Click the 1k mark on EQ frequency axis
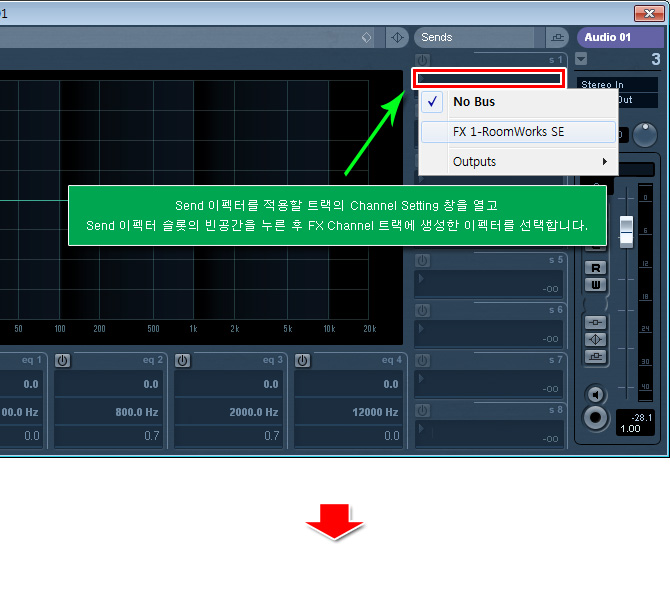Image resolution: width=670 pixels, height=593 pixels. click(x=194, y=329)
